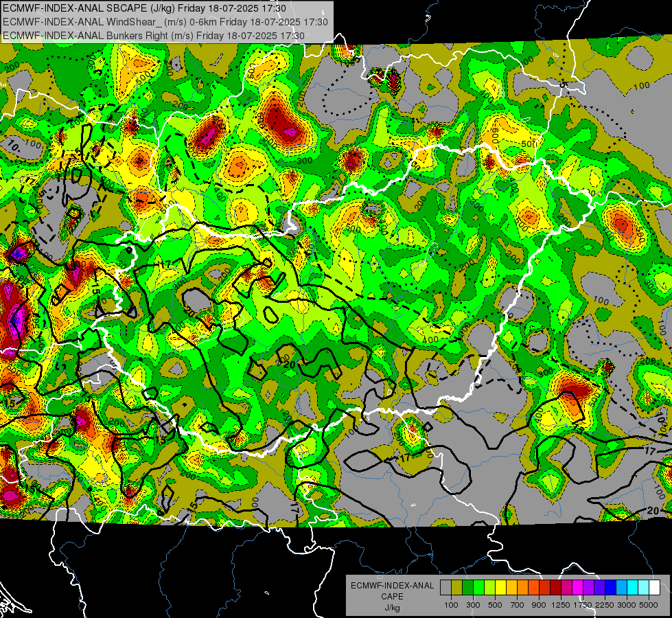Click the grey legend swatch below 100

[445, 587]
